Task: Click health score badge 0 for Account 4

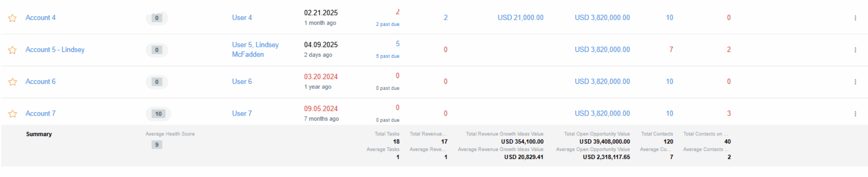Action: coord(157,18)
